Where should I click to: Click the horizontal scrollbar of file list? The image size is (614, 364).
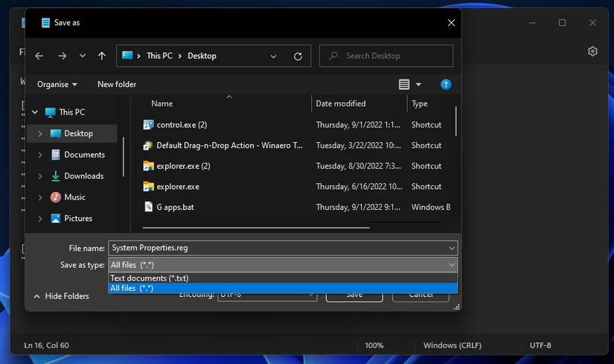pyautogui.click(x=256, y=227)
